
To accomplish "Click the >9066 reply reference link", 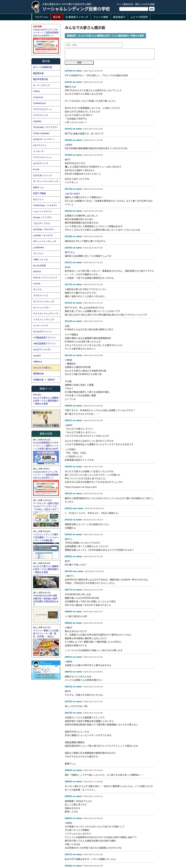I will 69,360.
